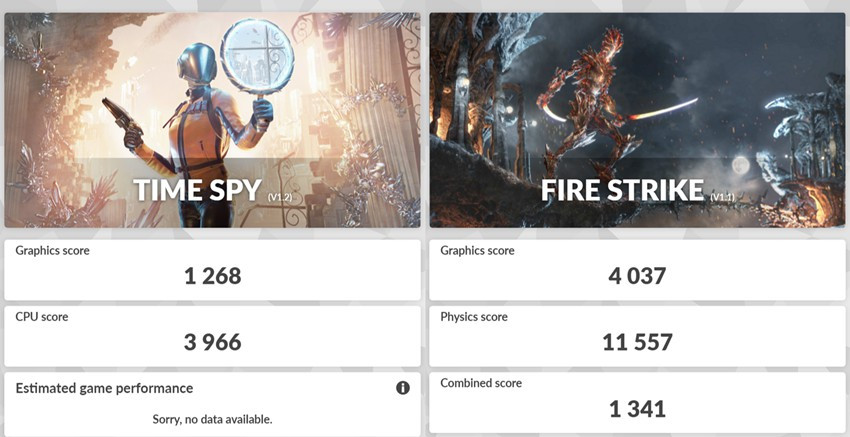This screenshot has width=850, height=437.
Task: Click the Estimated game performance heading
Action: (x=104, y=388)
